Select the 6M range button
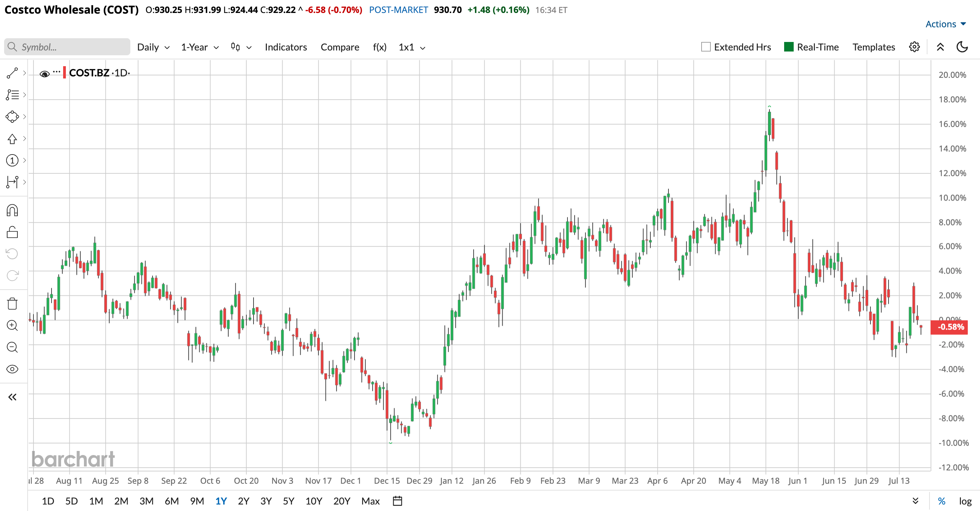This screenshot has width=980, height=511. pyautogui.click(x=172, y=501)
